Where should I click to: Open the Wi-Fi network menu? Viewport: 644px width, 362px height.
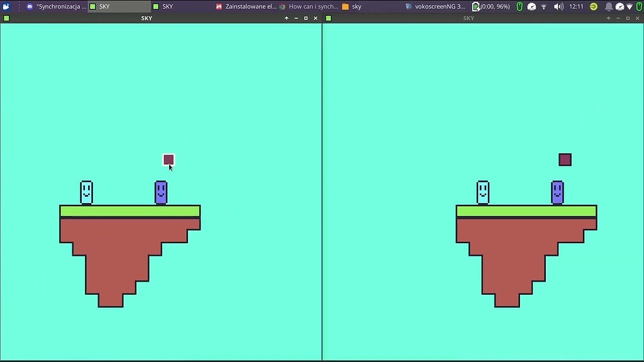544,6
